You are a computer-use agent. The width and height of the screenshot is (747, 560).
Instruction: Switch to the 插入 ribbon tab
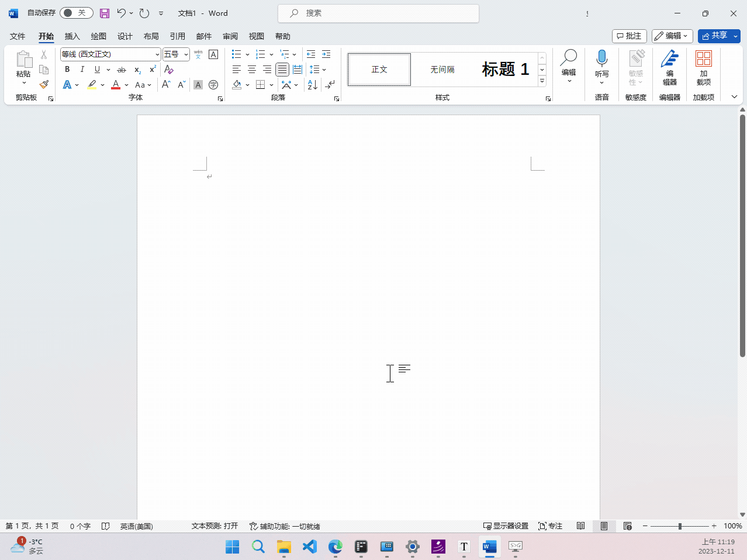click(72, 36)
